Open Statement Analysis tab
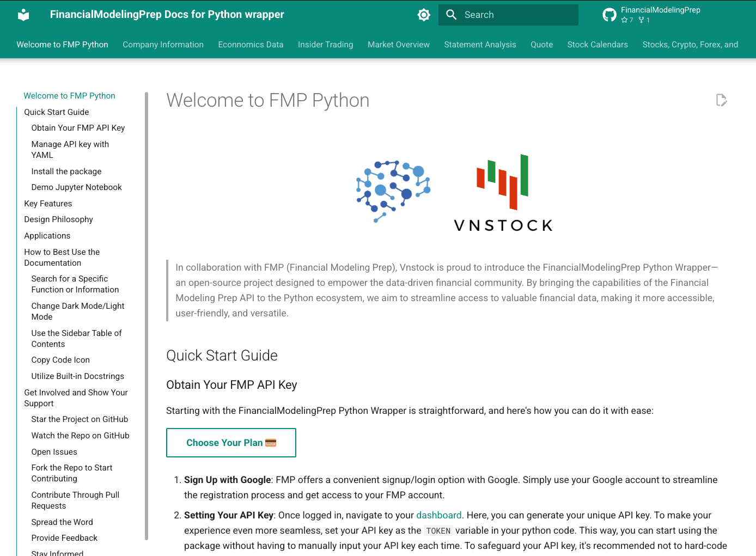Viewport: 756px width, 556px height. tap(480, 45)
